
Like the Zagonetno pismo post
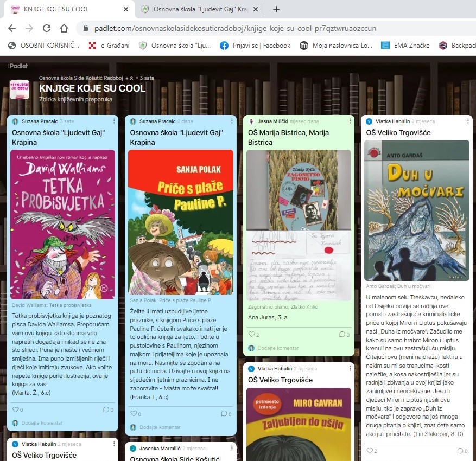(x=252, y=334)
